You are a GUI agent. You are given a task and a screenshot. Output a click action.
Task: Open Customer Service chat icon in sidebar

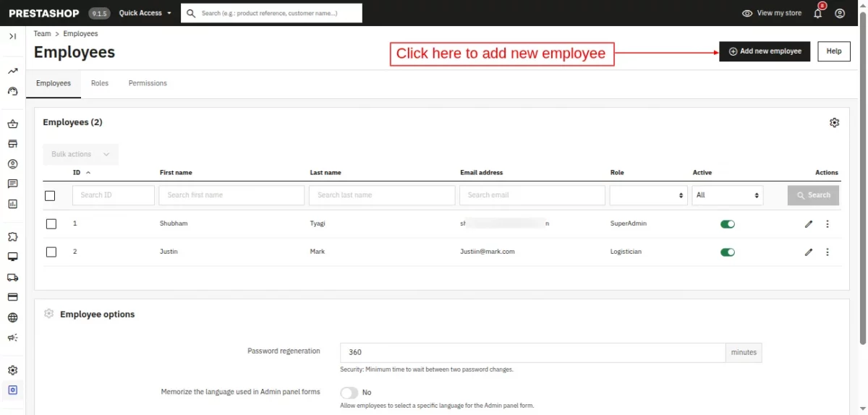pos(12,184)
